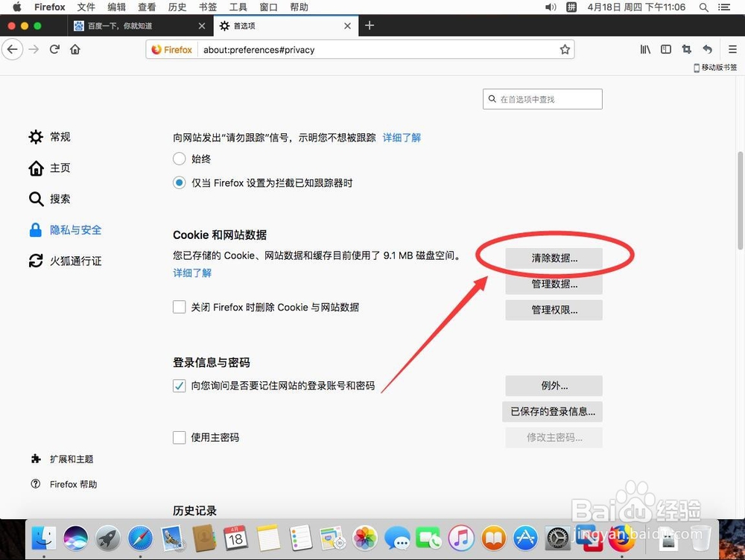This screenshot has width=745, height=560.
Task: Select the 始终 radio button
Action: coord(179,159)
